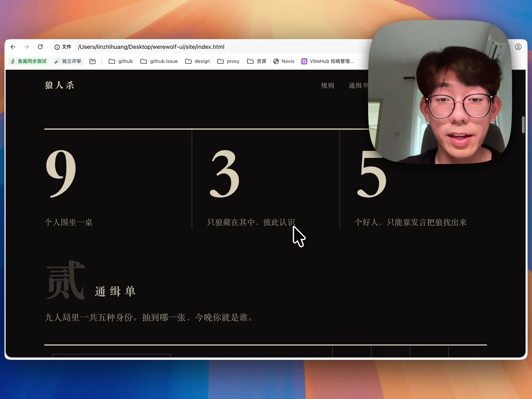Image resolution: width=532 pixels, height=399 pixels.
Task: Click the webcam video overlay
Action: 440,92
